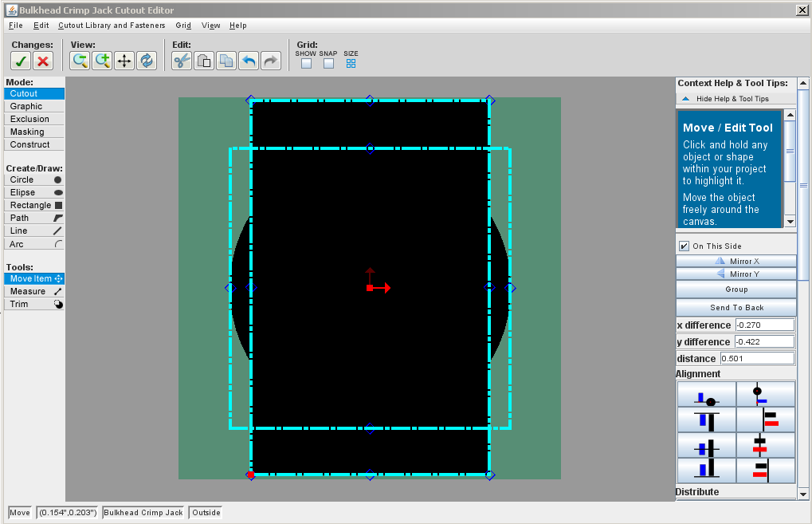
Task: Enable the grid Snap checkbox
Action: point(328,64)
